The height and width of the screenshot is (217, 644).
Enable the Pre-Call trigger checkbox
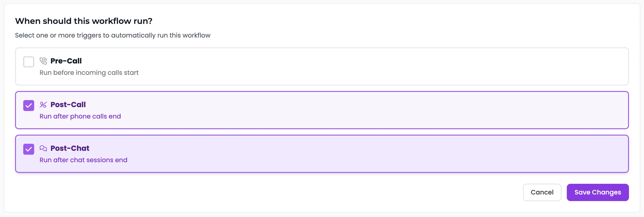28,62
